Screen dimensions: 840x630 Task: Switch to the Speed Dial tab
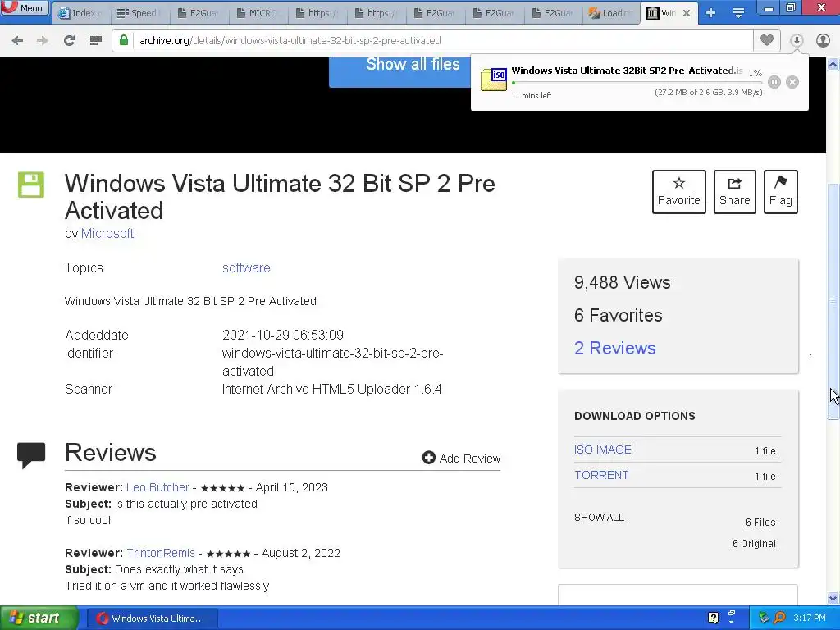140,13
